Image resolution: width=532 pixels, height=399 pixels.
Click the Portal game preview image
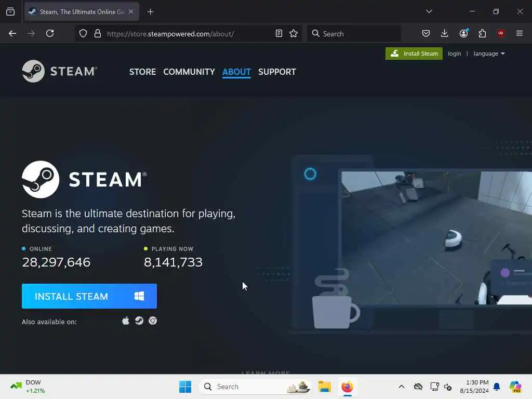point(436,238)
